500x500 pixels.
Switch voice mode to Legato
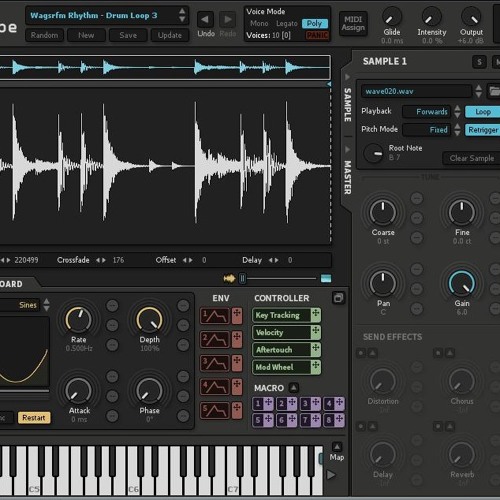tap(287, 23)
